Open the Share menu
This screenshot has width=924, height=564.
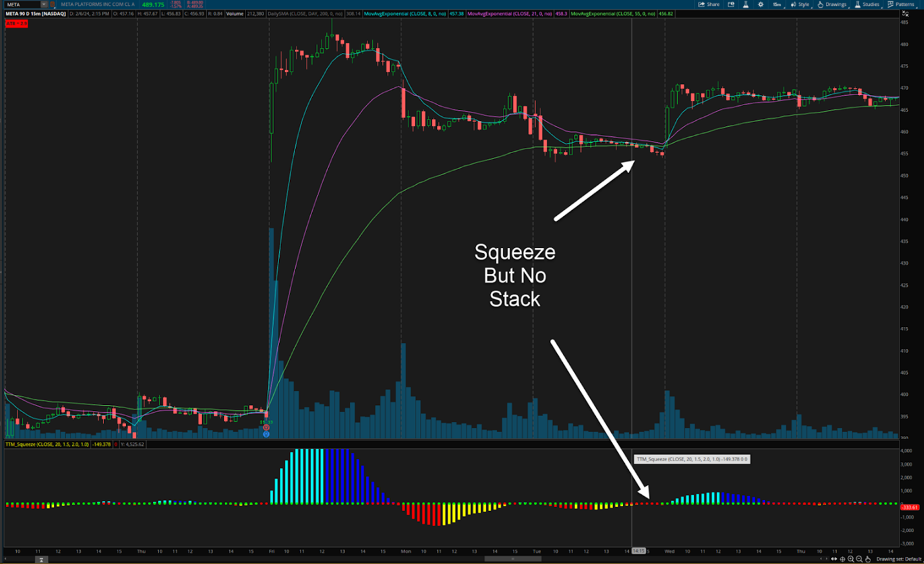[x=709, y=5]
